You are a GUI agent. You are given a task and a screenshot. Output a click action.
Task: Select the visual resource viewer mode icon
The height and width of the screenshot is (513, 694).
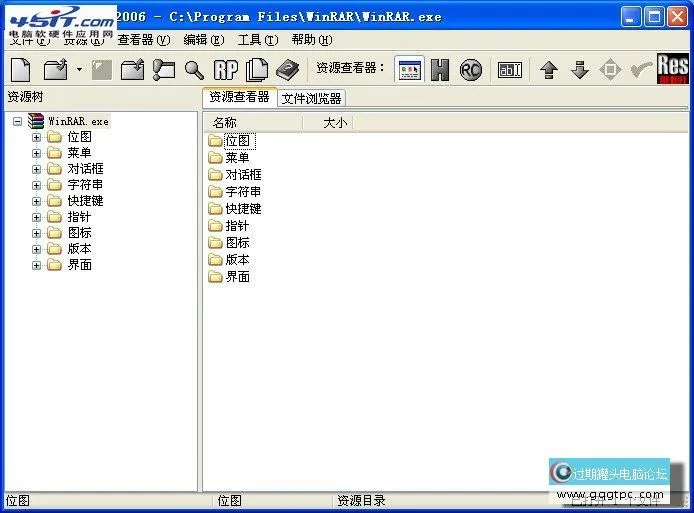point(409,69)
